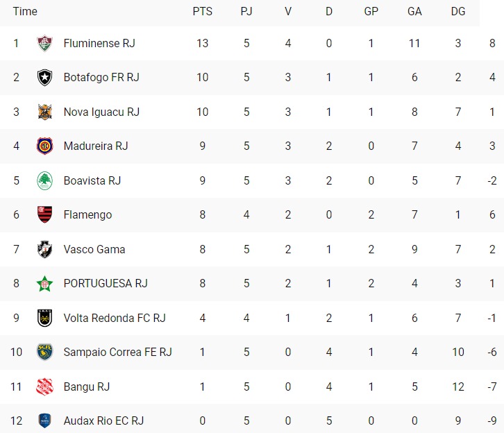This screenshot has height=433, width=504.
Task: Open the Flamengo team name link
Action: [87, 214]
